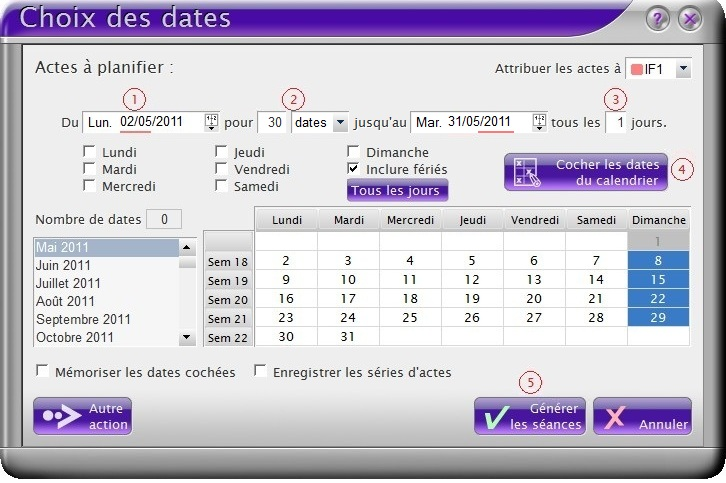Click the Sem 19 week button
Screen dimensions: 726x483
coord(228,281)
